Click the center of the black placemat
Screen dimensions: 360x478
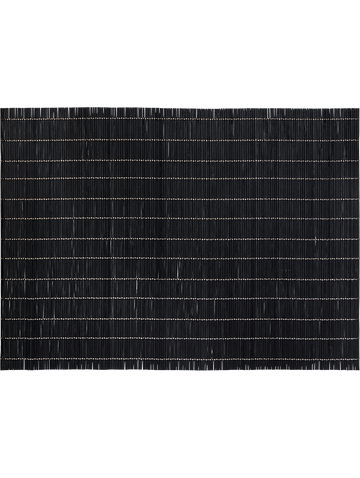tap(180, 239)
